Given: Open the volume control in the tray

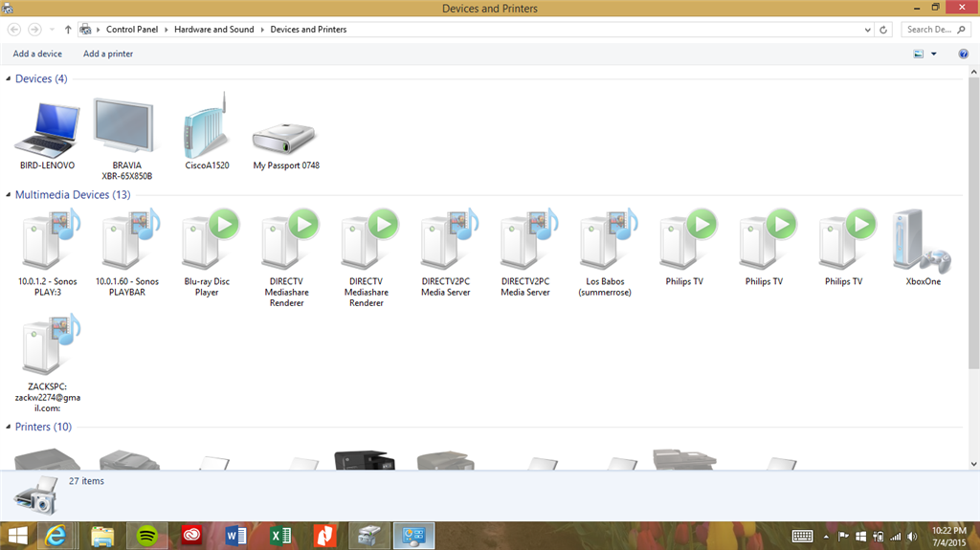Looking at the screenshot, I should point(912,537).
